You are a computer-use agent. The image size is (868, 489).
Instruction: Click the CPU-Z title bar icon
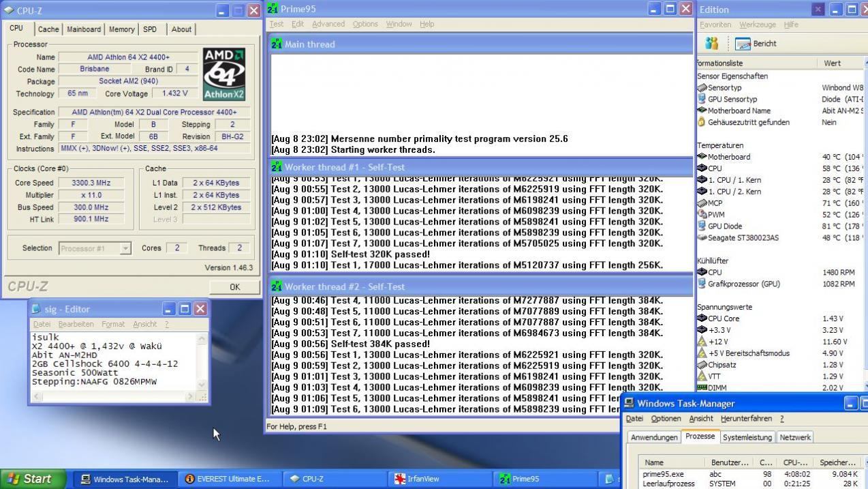(9, 10)
